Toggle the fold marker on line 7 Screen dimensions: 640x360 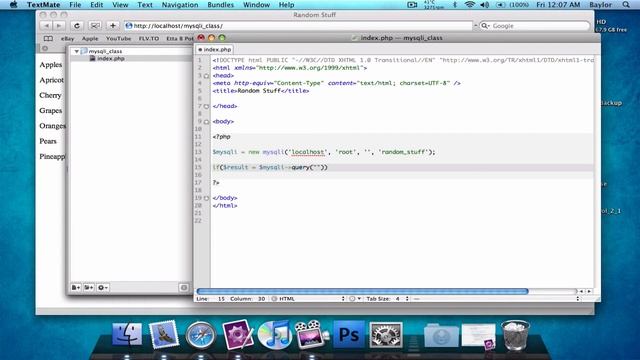tap(207, 107)
